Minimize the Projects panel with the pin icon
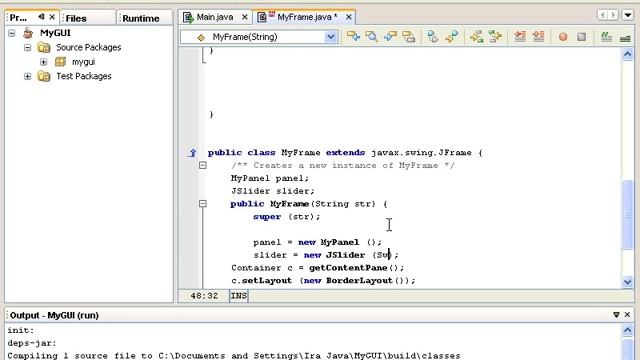This screenshot has height=360, width=640. click(x=41, y=17)
